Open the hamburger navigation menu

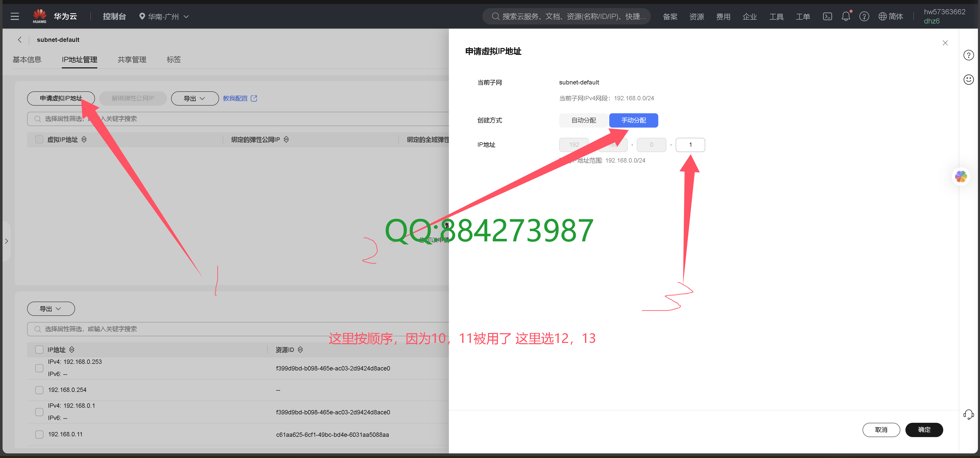point(15,16)
